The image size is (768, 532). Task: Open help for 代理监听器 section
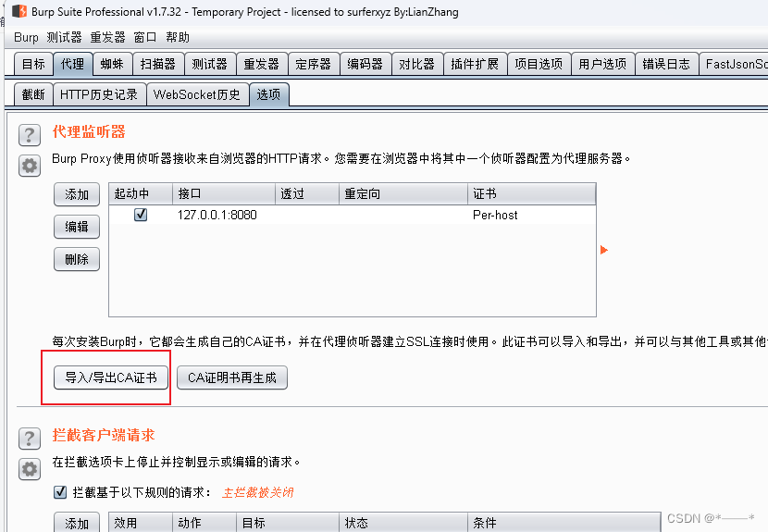30,135
